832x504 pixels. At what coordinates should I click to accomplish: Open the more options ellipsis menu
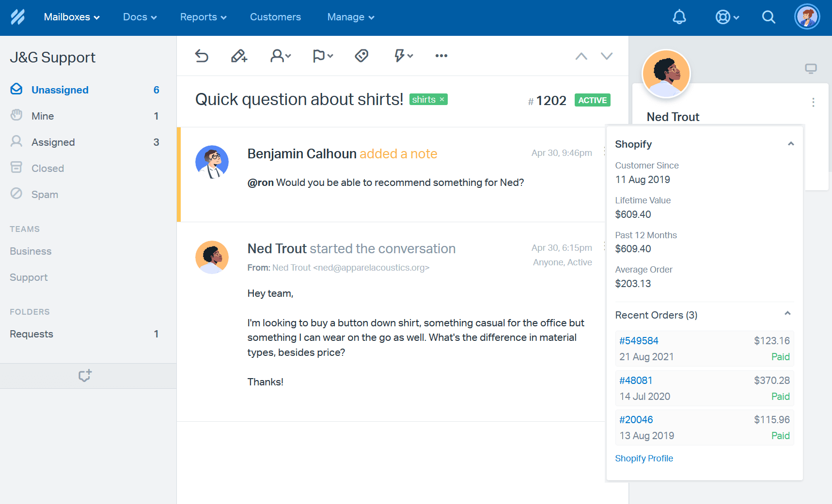tap(441, 56)
